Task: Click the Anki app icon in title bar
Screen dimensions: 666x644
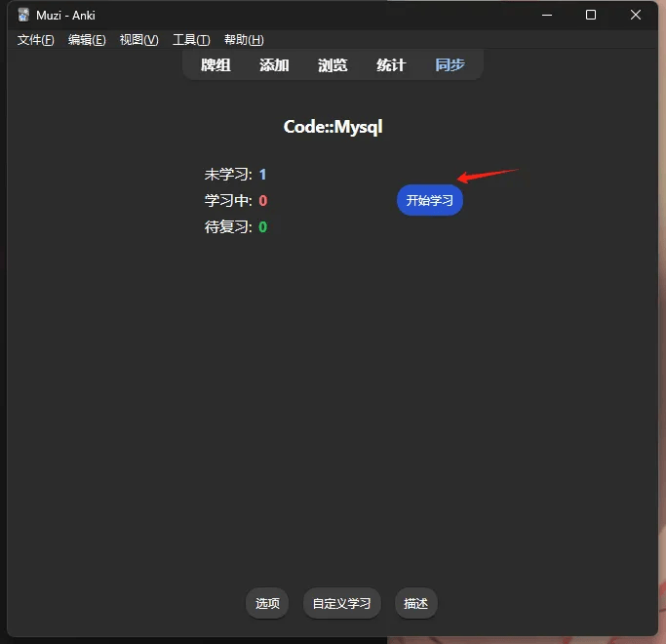Action: pos(23,16)
